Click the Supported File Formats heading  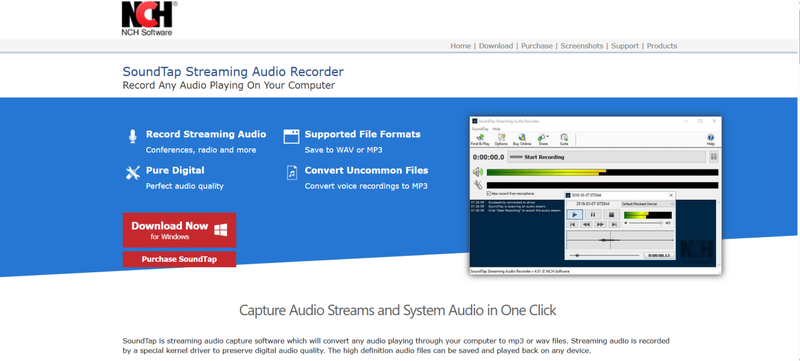[x=363, y=134]
